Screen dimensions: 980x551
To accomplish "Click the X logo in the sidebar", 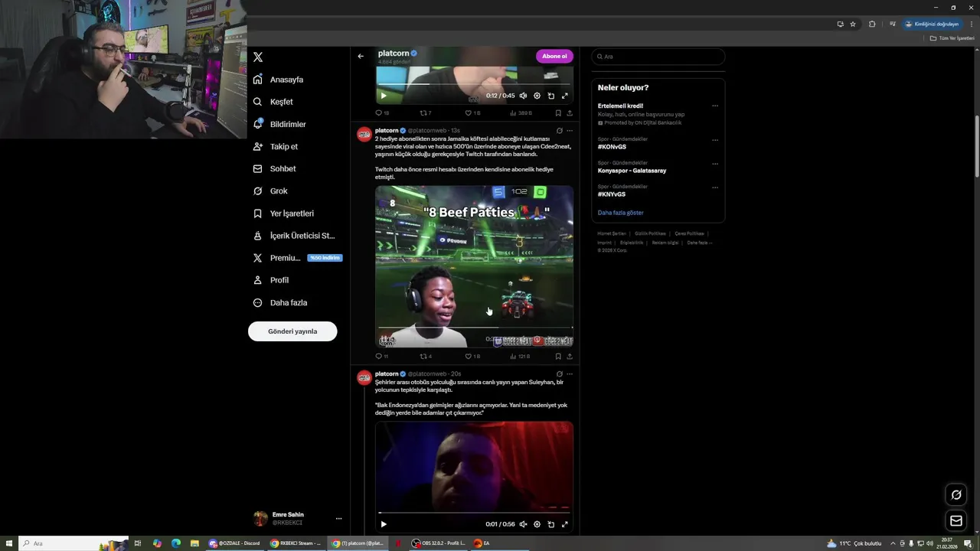I will 258,57.
